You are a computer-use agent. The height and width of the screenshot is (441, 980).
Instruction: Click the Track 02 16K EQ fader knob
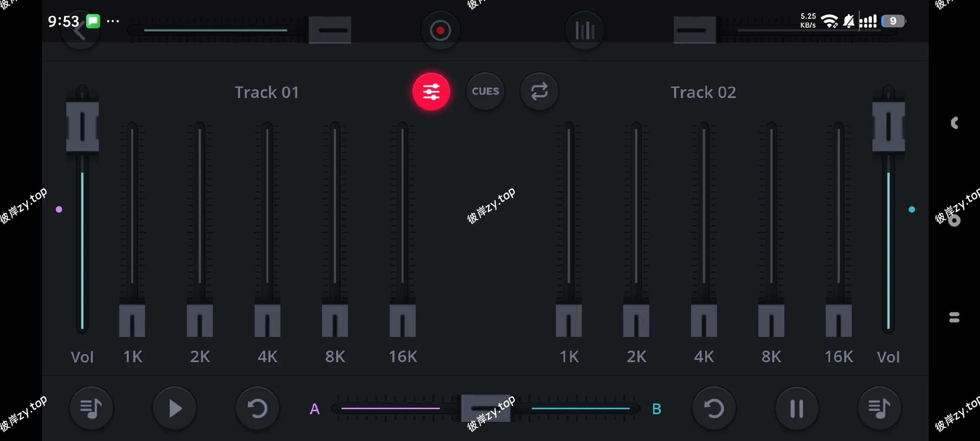point(838,320)
